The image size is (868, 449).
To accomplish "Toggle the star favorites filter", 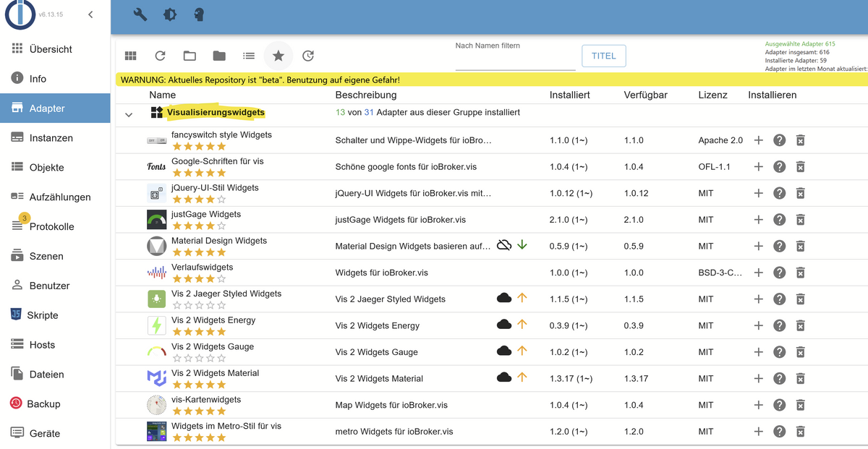I will pos(278,56).
